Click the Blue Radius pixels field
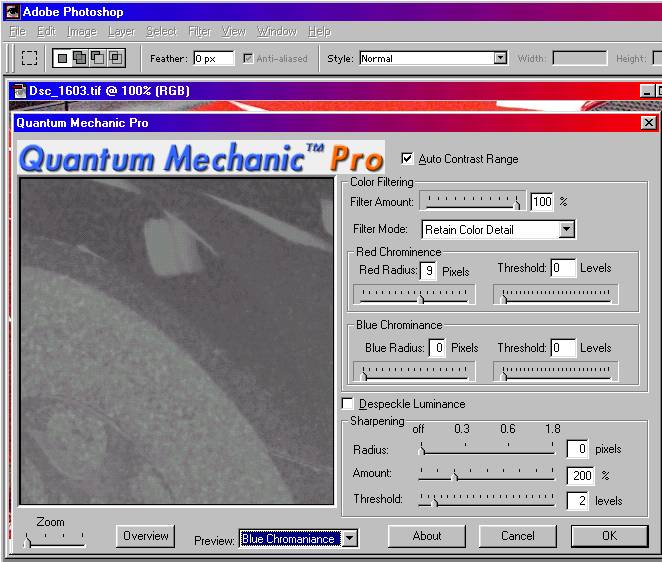662x562 pixels. 437,348
